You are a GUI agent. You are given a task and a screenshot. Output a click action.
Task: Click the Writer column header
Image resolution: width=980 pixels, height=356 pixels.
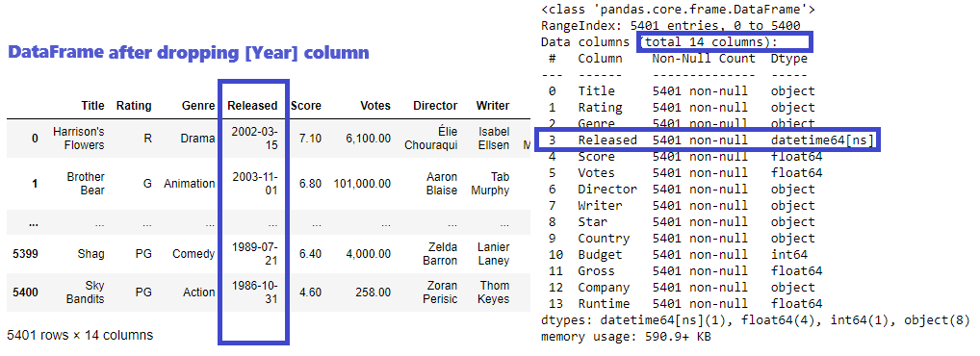(493, 106)
